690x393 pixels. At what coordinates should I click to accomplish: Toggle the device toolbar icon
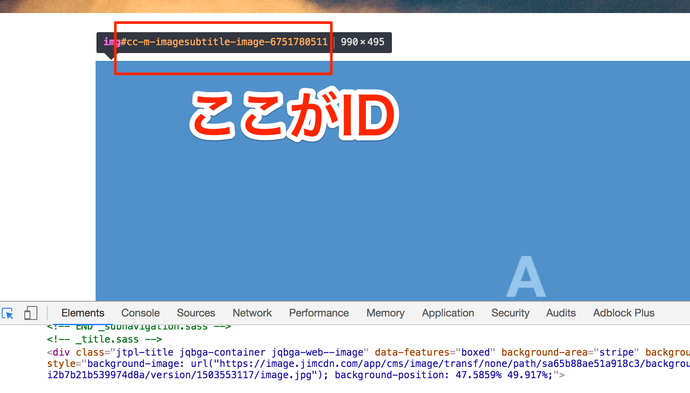click(x=30, y=313)
